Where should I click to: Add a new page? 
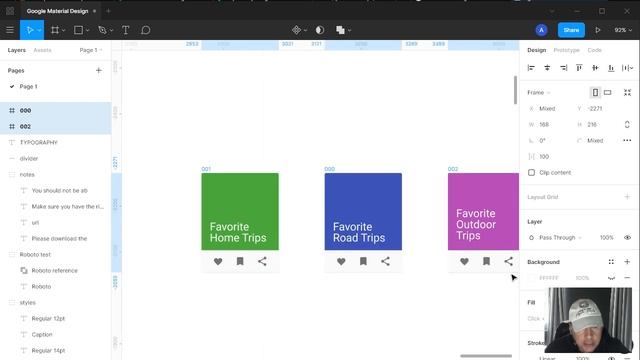pos(99,71)
